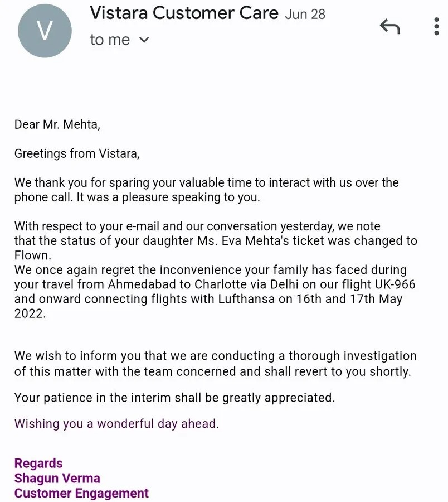Image resolution: width=448 pixels, height=502 pixels.
Task: Open the sender's round V avatar
Action: 45,31
